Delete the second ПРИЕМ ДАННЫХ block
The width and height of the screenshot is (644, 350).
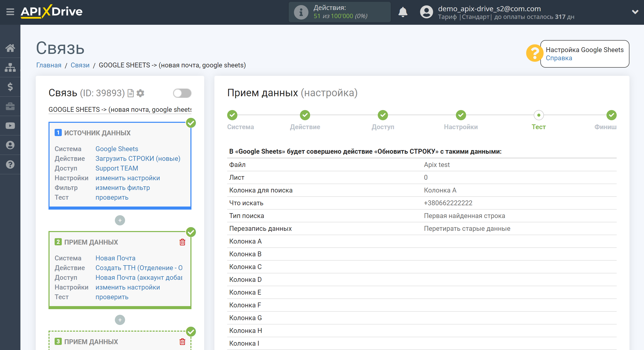(x=182, y=242)
